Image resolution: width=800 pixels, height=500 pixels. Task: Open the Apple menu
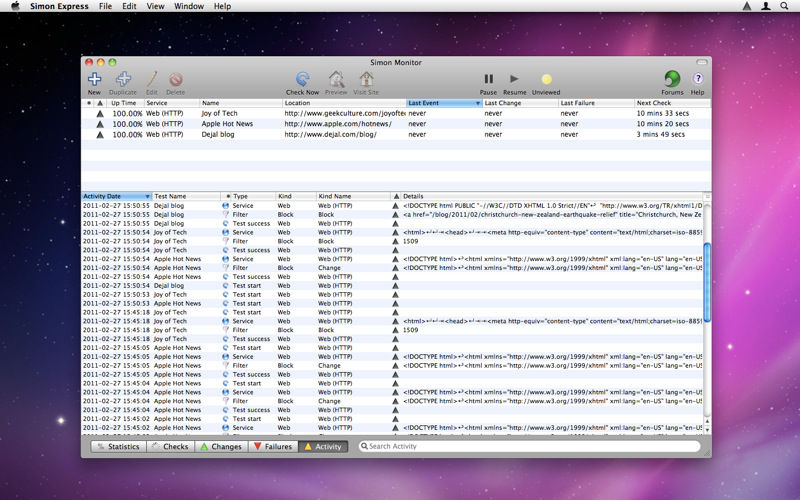[x=15, y=6]
